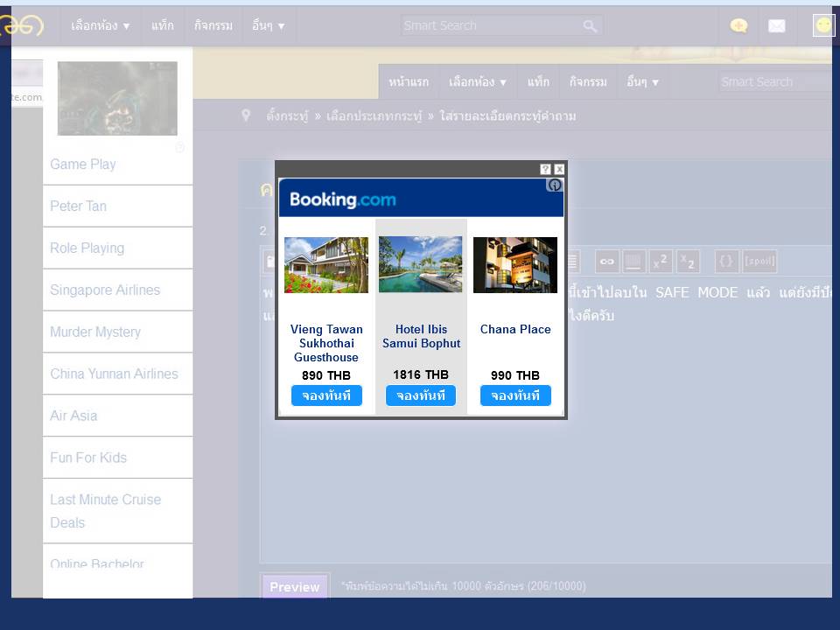Viewport: 840px width, 630px height.
Task: Click the horizontal line editor icon
Action: point(633,262)
